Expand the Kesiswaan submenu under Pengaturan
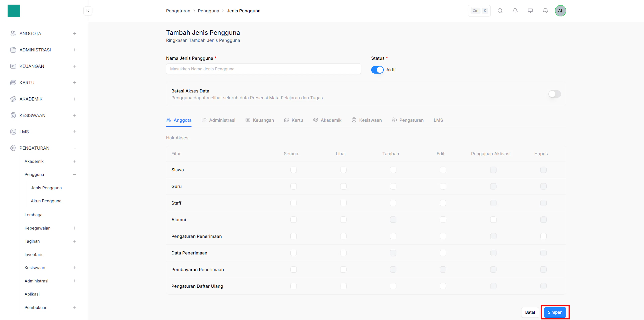644x320 pixels. [x=74, y=268]
